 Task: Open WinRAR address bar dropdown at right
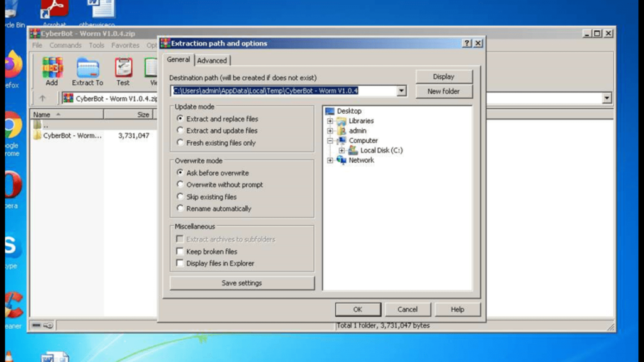click(x=607, y=98)
